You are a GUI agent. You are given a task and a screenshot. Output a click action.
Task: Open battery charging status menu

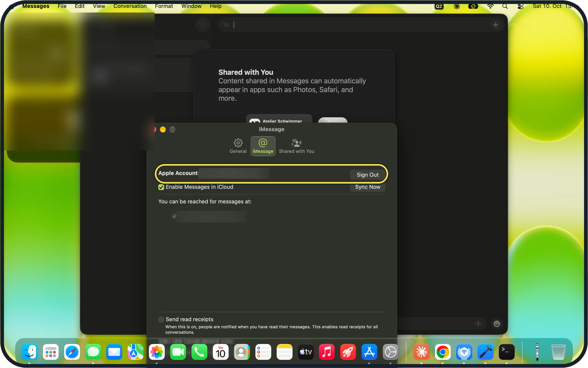(x=473, y=6)
